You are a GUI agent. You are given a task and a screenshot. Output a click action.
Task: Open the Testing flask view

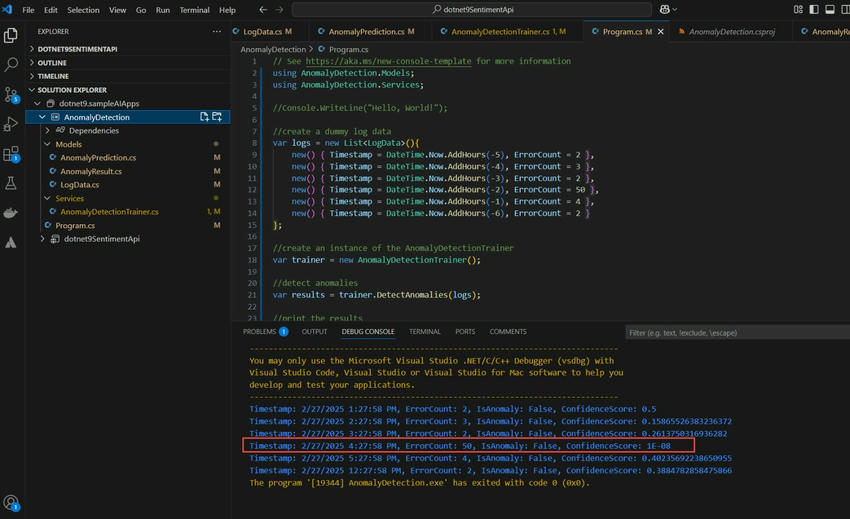coord(11,184)
